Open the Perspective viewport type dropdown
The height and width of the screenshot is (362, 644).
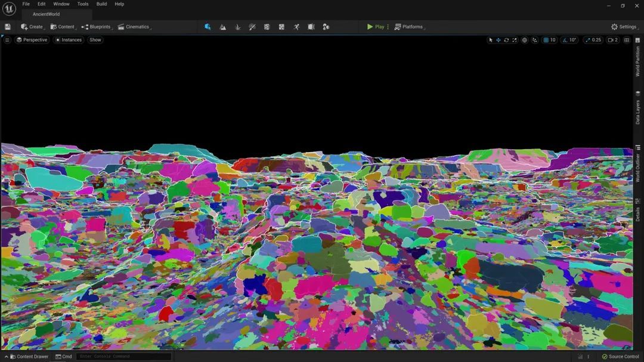32,40
